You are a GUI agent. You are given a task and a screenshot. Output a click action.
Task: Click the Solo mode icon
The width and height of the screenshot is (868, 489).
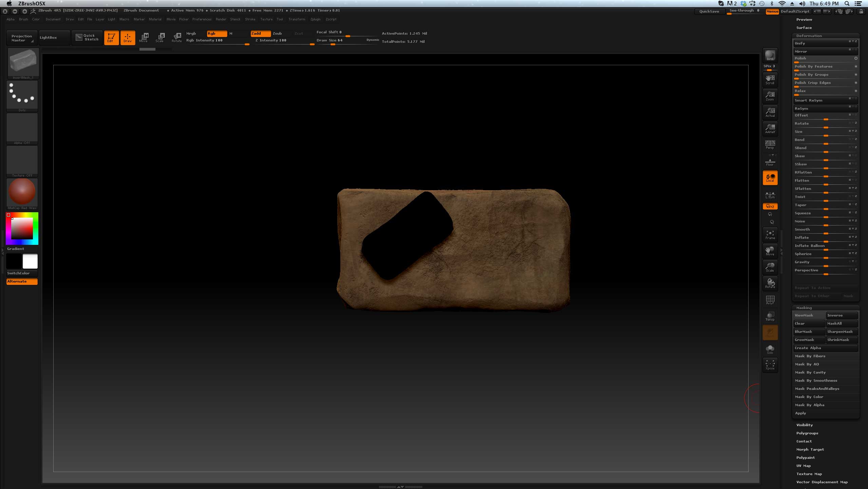tap(770, 349)
